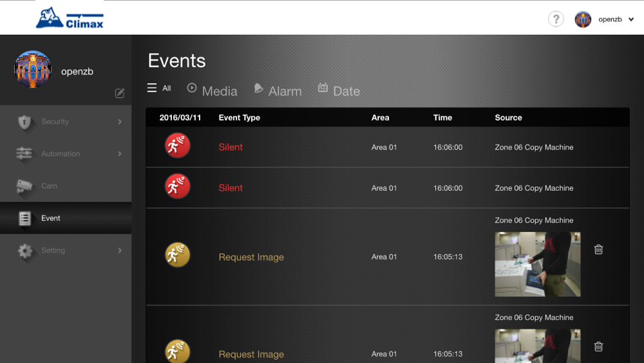Click the Alarm bell icon
Viewport: 644px width, 363px height.
pos(258,88)
